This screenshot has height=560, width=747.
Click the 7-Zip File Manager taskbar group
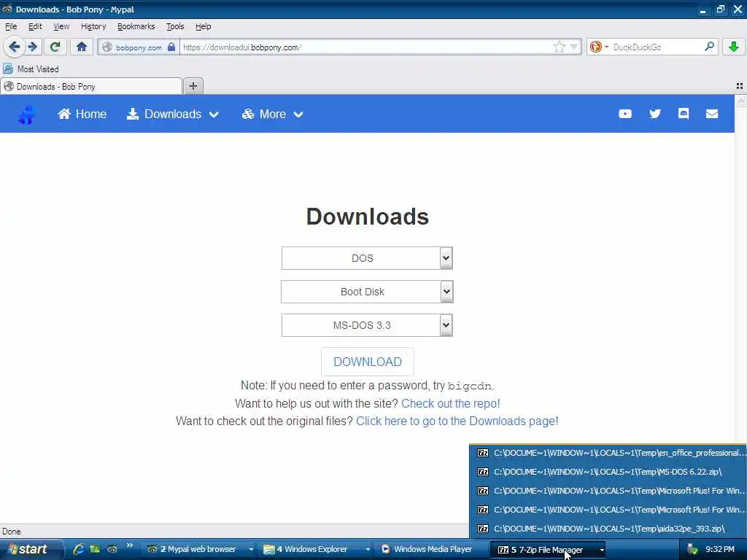[x=548, y=550]
